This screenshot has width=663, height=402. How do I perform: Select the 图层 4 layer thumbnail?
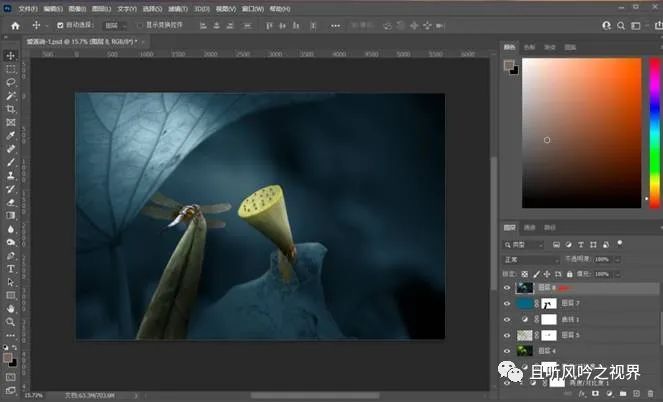[x=524, y=352]
